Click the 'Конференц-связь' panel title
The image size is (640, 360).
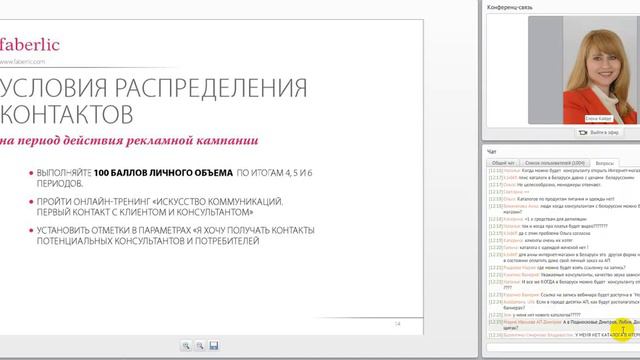[510, 7]
